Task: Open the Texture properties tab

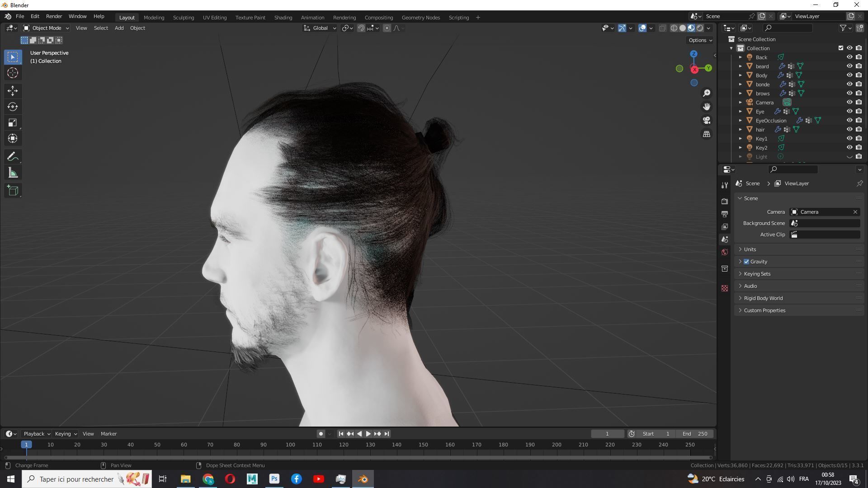Action: (725, 288)
